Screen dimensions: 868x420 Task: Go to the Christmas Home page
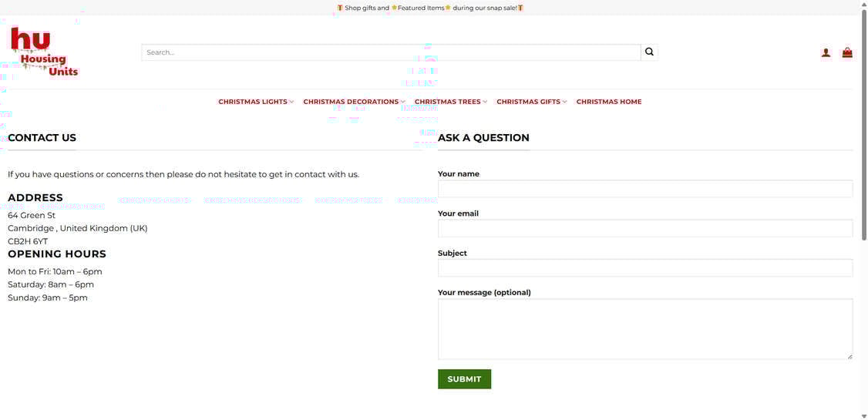coord(609,102)
